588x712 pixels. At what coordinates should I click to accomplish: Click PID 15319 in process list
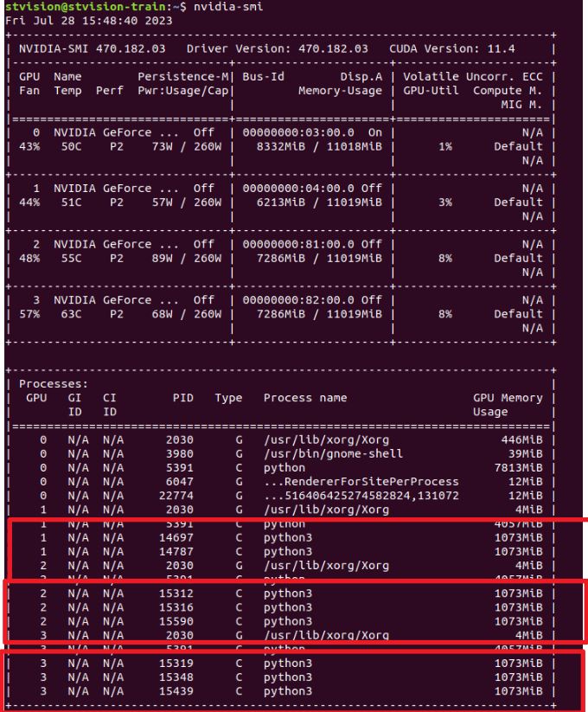click(176, 664)
